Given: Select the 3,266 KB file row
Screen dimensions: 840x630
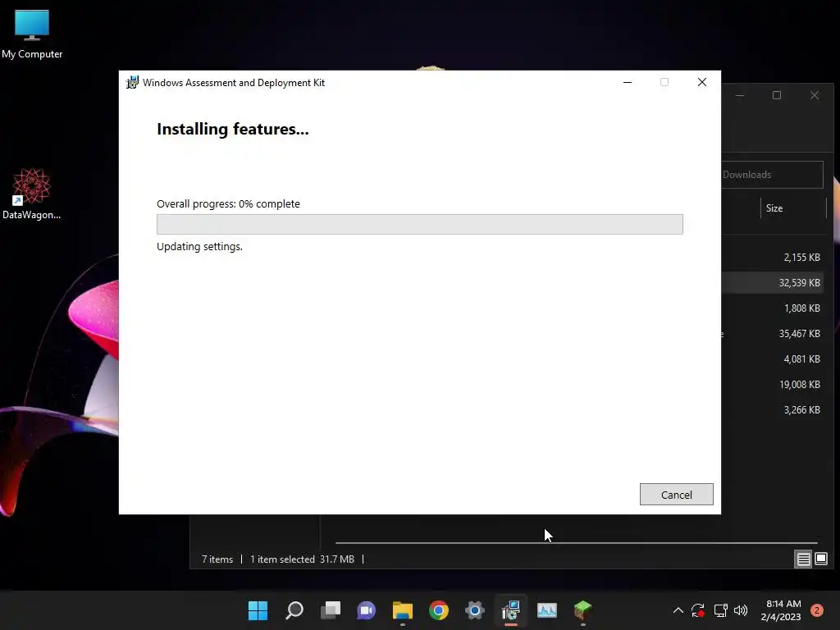Looking at the screenshot, I should pyautogui.click(x=773, y=410).
